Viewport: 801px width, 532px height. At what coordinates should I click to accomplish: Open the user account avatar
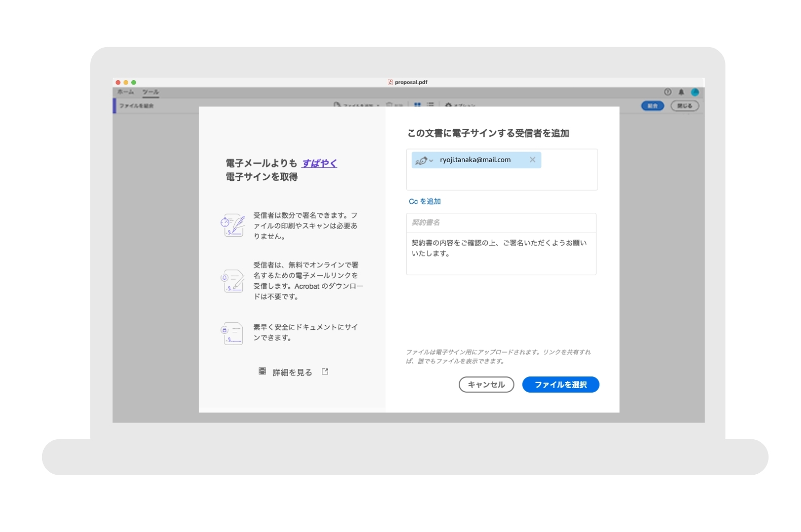pyautogui.click(x=695, y=92)
